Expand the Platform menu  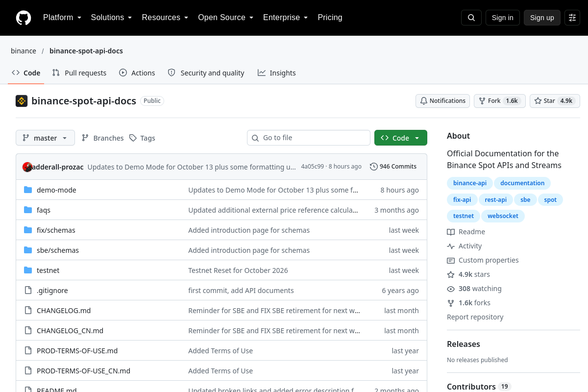(x=62, y=18)
